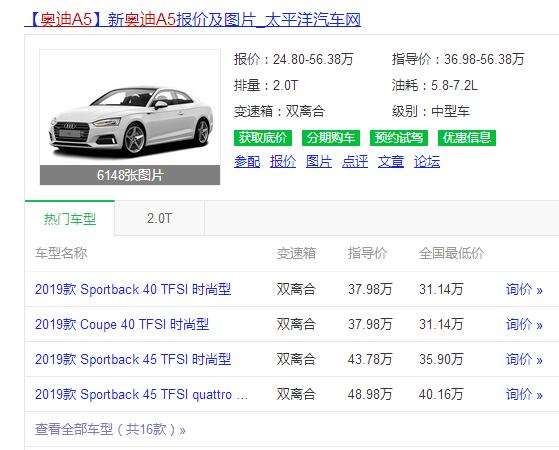Click the green 获取底价 button

263,138
